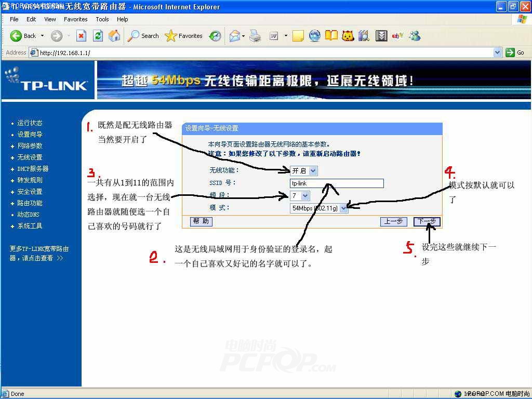
Task: Open the Help menu
Action: pyautogui.click(x=123, y=19)
